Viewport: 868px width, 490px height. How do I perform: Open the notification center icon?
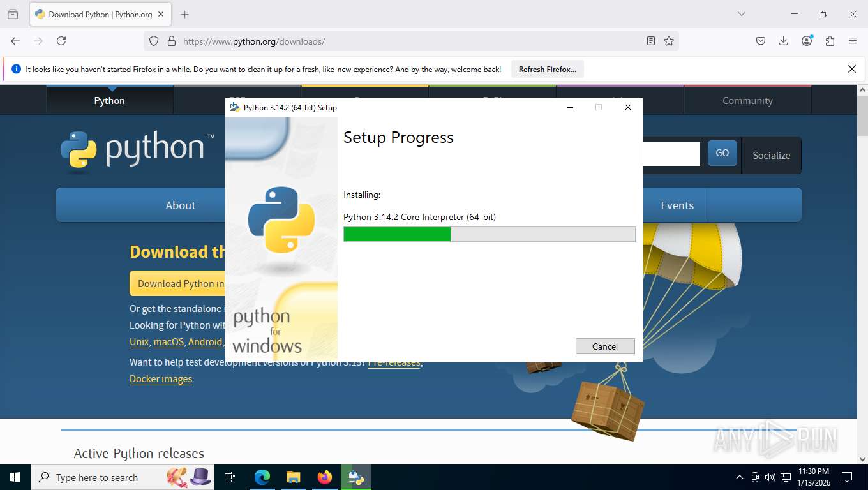pos(847,477)
